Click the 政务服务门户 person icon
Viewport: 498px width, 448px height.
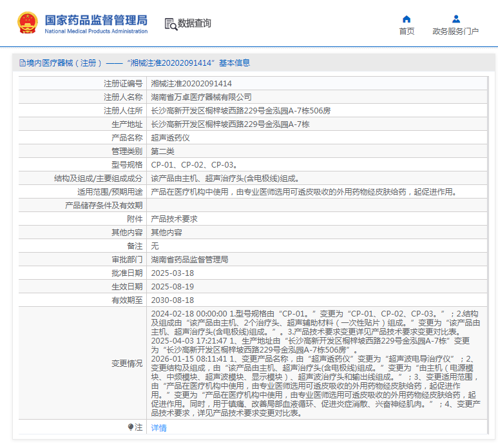click(x=455, y=19)
